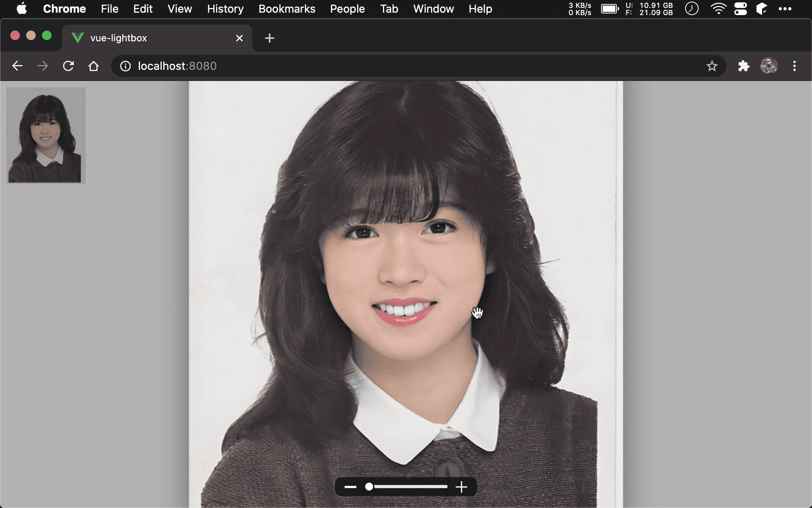Open the History menu
This screenshot has width=812, height=508.
pyautogui.click(x=226, y=9)
